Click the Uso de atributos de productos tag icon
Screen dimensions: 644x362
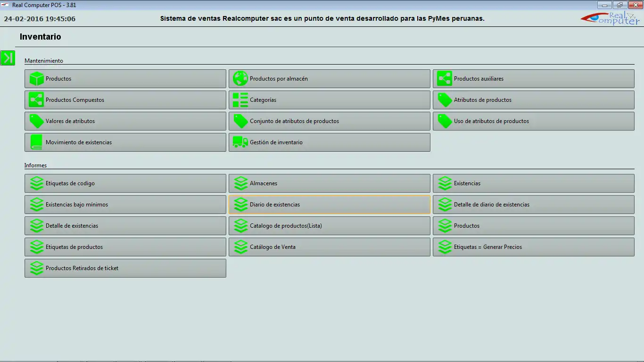tap(445, 121)
